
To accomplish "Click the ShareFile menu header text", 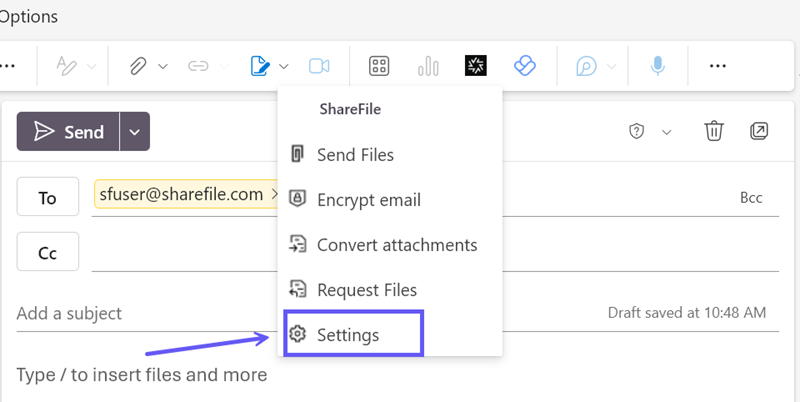I will click(x=350, y=109).
